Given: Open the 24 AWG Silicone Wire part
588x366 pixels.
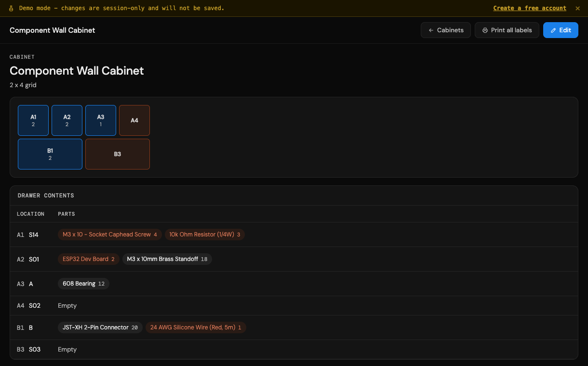Looking at the screenshot, I should click(196, 327).
